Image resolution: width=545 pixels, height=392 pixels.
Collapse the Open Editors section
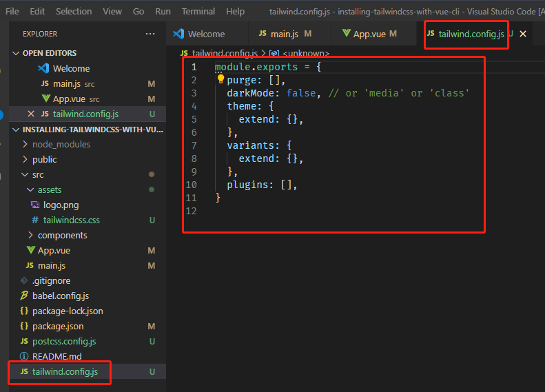click(16, 53)
